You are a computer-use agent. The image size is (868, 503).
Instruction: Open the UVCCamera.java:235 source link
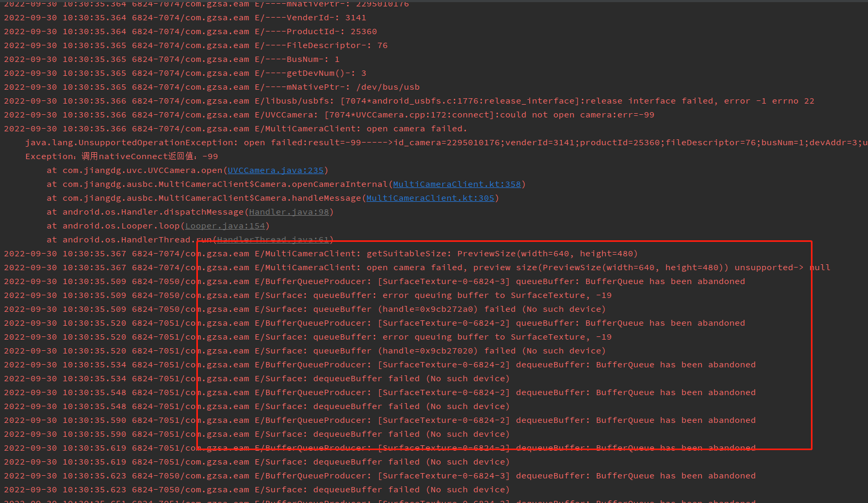(275, 170)
